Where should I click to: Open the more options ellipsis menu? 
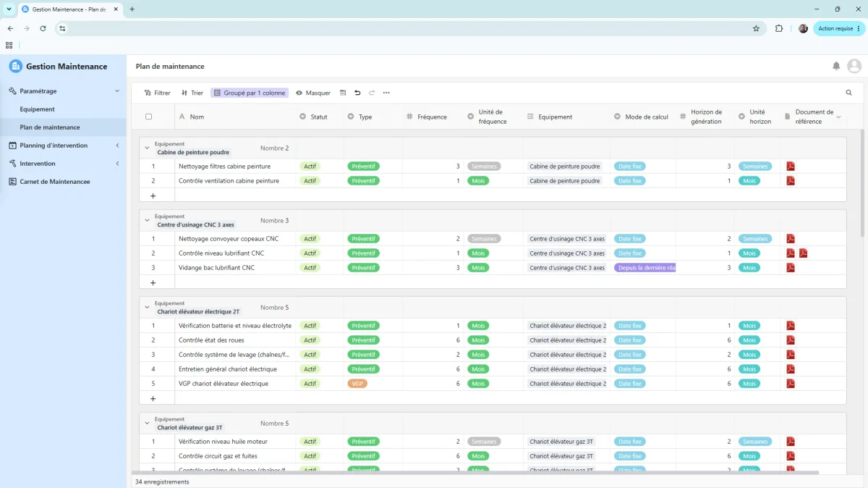pos(386,93)
